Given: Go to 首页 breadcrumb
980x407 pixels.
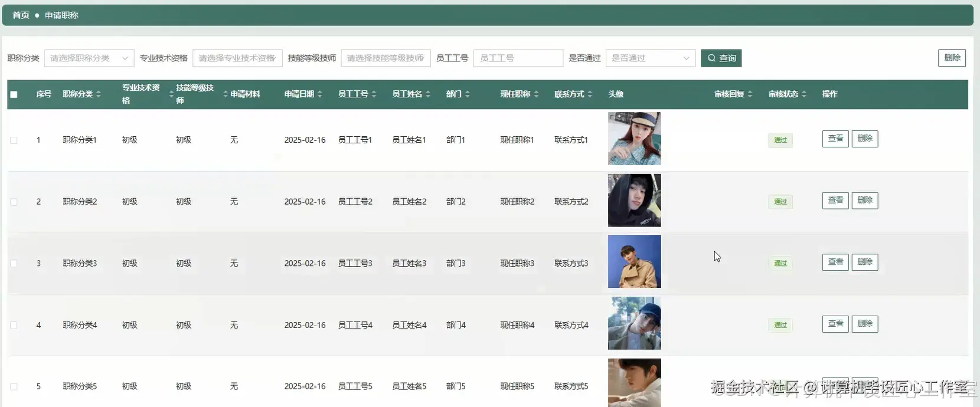Looking at the screenshot, I should (x=21, y=15).
